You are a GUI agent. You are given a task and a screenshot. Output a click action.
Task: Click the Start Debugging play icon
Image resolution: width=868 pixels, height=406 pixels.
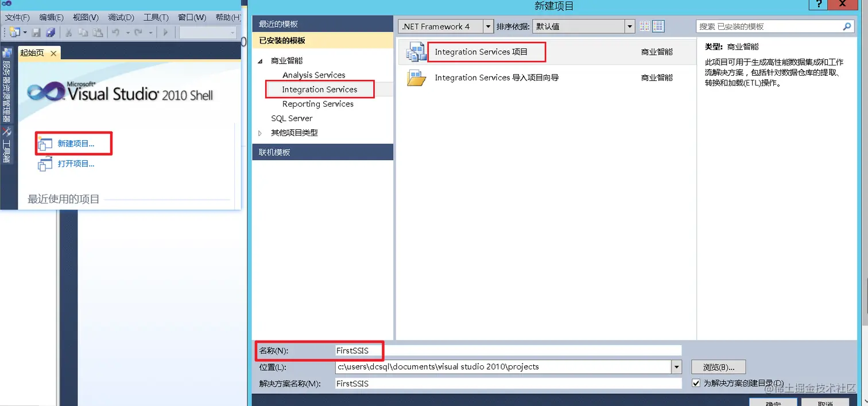click(x=165, y=33)
